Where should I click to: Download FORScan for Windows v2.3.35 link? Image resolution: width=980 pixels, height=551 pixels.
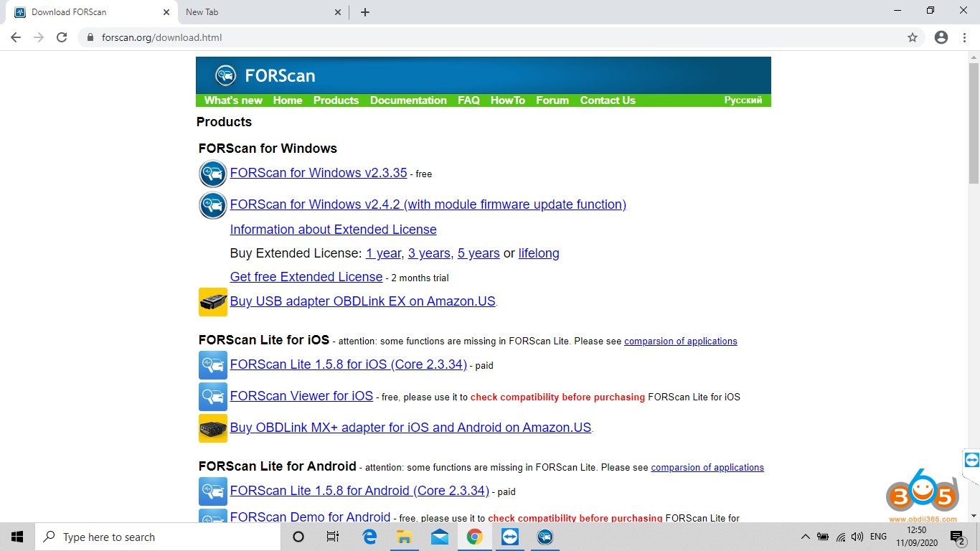tap(319, 173)
